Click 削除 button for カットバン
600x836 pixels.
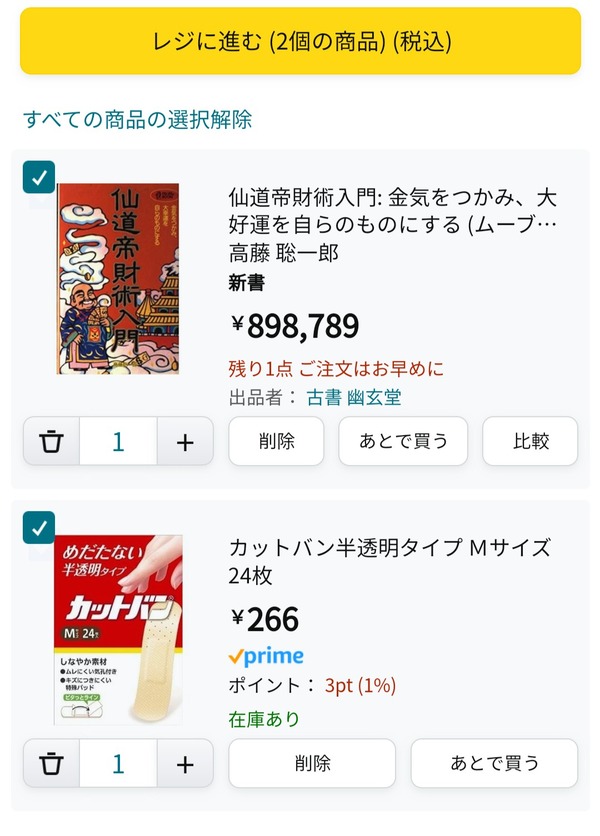312,763
